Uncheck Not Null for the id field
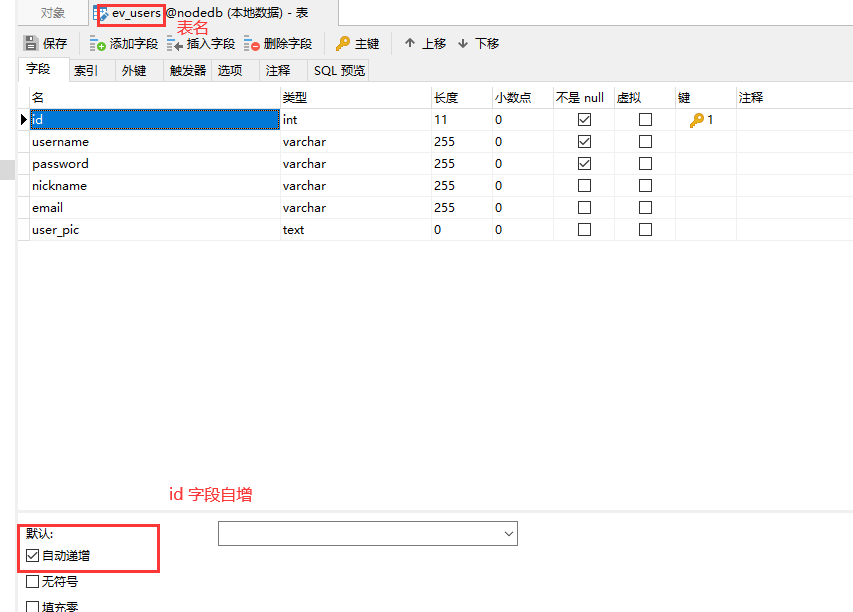The image size is (853, 612). pos(584,120)
